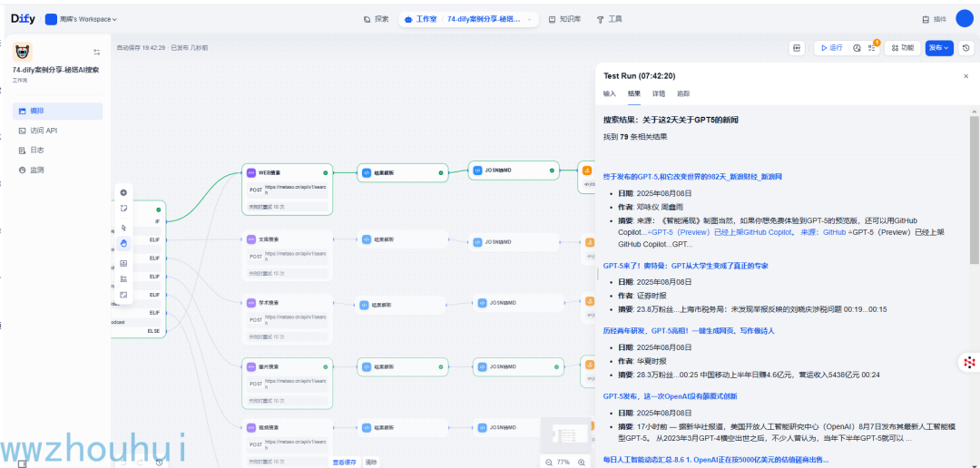Click author text 华夏时报
The image size is (980, 468).
[x=651, y=361]
